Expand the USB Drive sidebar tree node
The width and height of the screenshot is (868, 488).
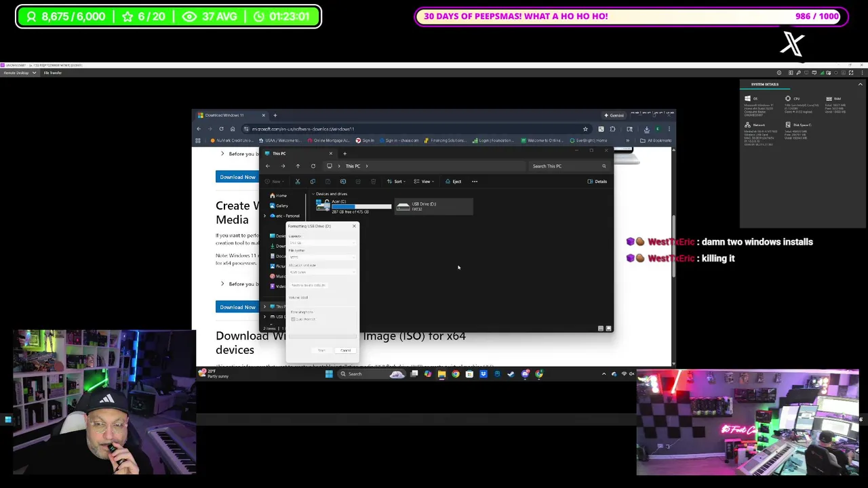[x=265, y=317]
